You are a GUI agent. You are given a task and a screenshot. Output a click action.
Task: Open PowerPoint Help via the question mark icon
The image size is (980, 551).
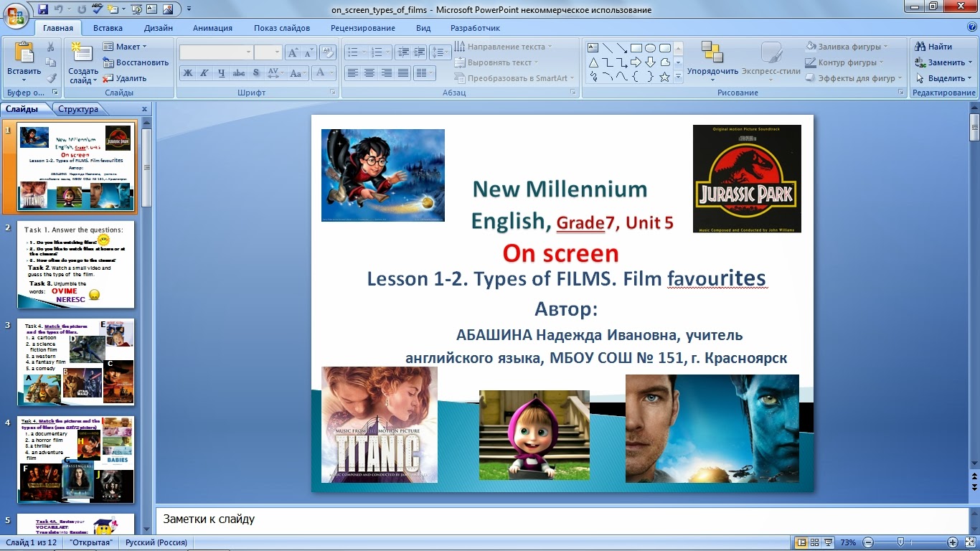[x=971, y=28]
